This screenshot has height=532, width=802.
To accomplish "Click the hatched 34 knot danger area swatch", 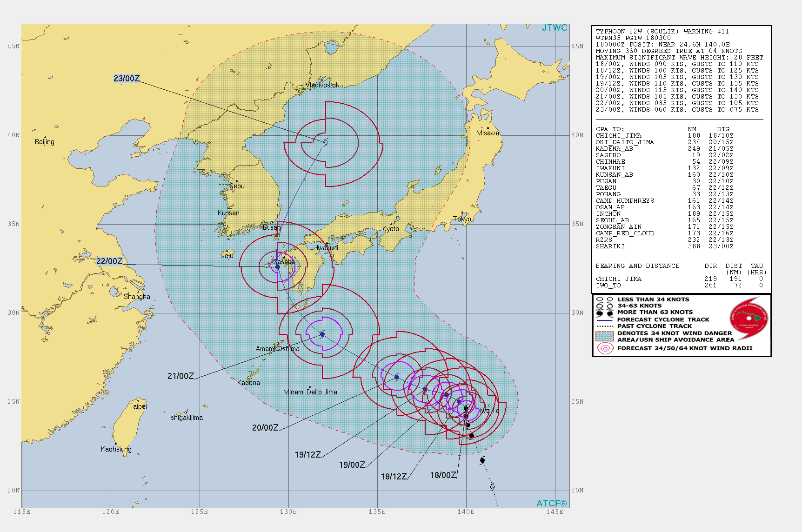I will point(605,336).
